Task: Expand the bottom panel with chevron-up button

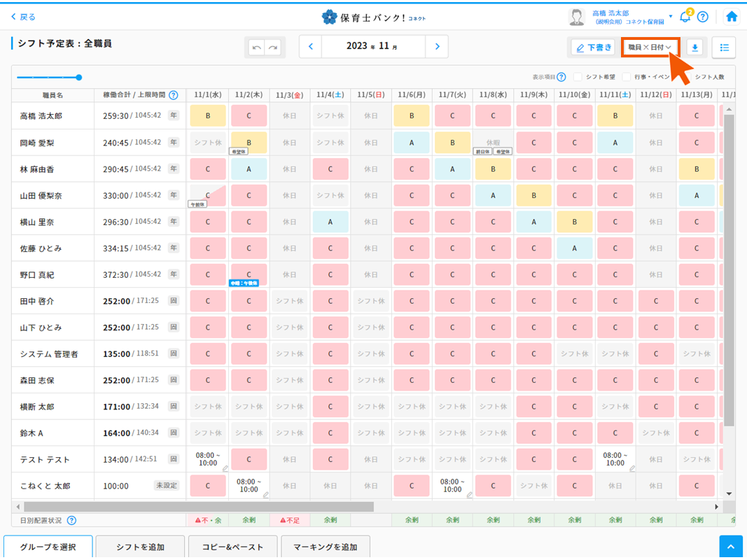Action: 731,547
